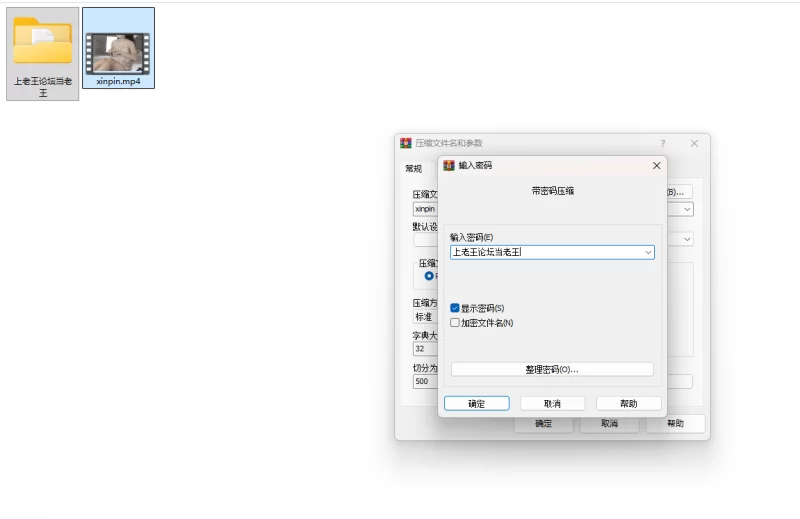The width and height of the screenshot is (800, 519).
Task: Expand the password history dropdown arrow
Action: 648,253
